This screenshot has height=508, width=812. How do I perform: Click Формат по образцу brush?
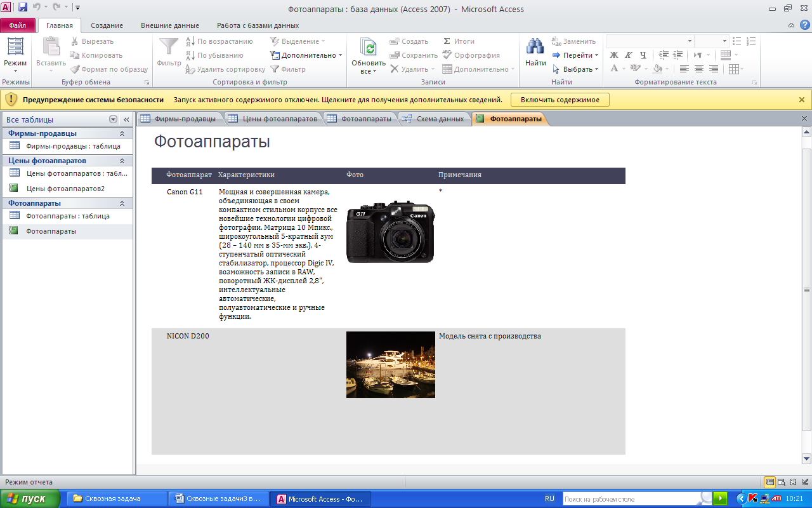(108, 69)
